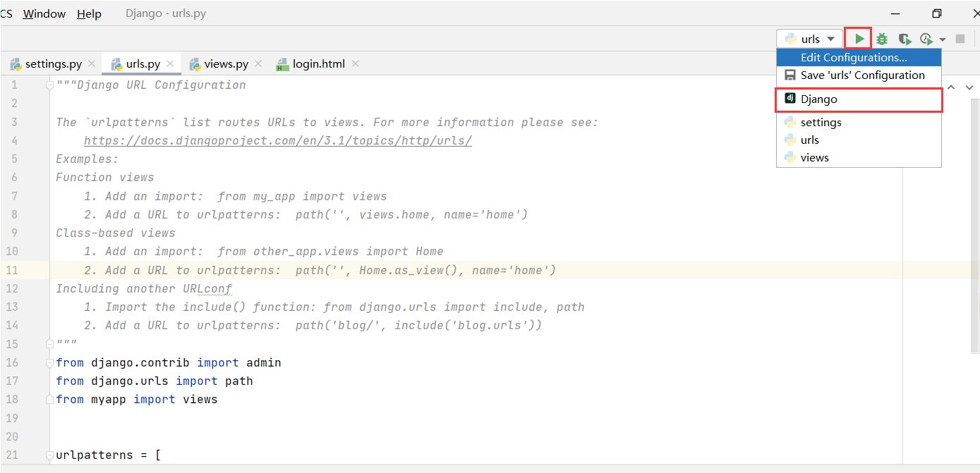Select the views run configuration
This screenshot has width=980, height=473.
[x=859, y=157]
